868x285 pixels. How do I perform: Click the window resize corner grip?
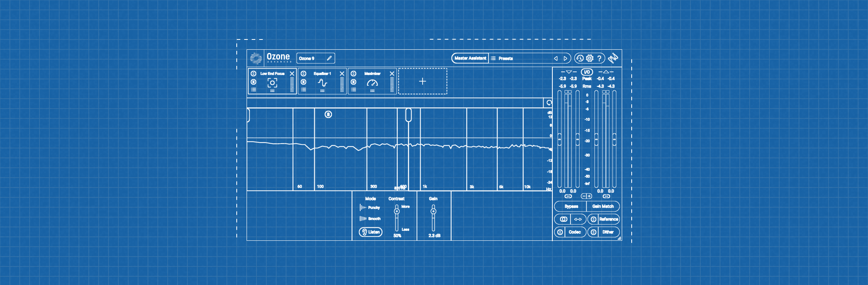coord(619,238)
